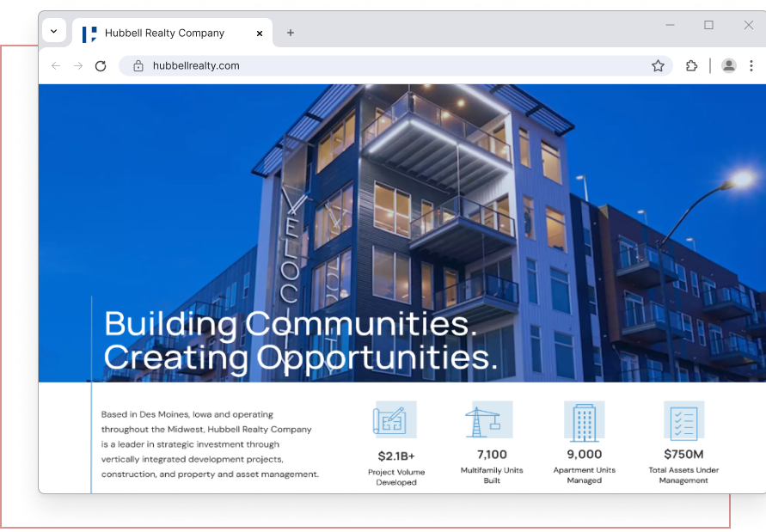Open the tab search dropdown arrow
The height and width of the screenshot is (532, 766).
coord(54,31)
